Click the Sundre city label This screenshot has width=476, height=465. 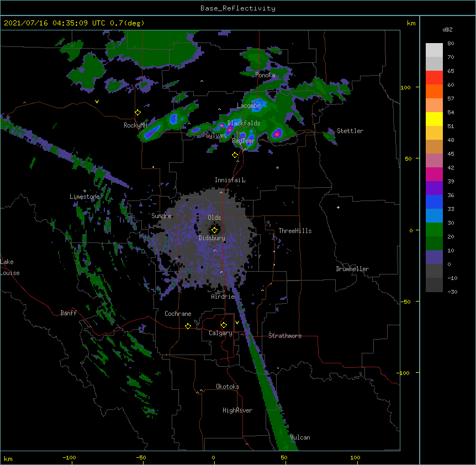click(x=161, y=216)
